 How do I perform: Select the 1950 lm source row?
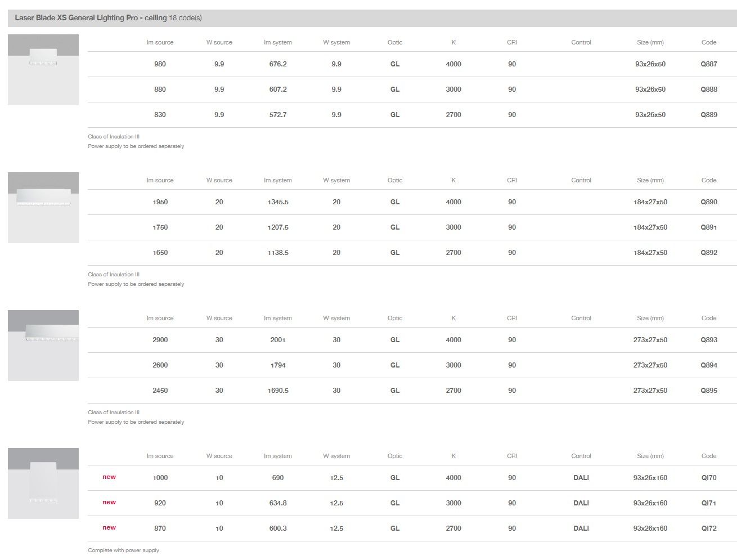[x=160, y=202]
